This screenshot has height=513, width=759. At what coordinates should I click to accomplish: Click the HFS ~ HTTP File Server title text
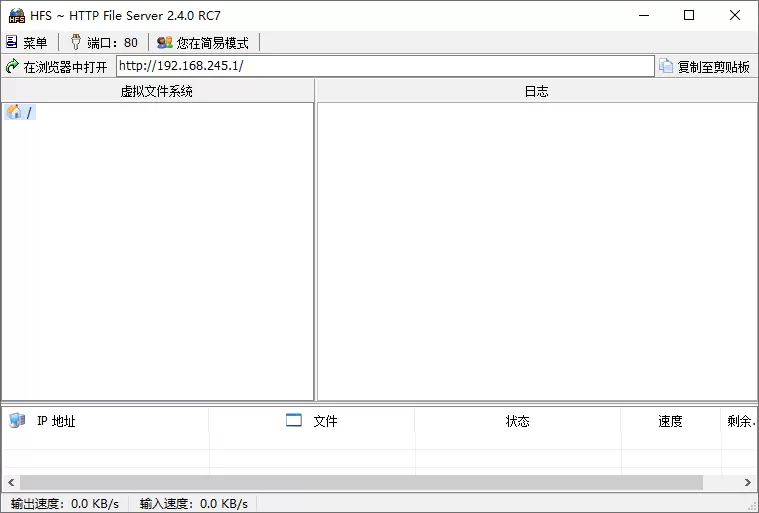coord(125,15)
